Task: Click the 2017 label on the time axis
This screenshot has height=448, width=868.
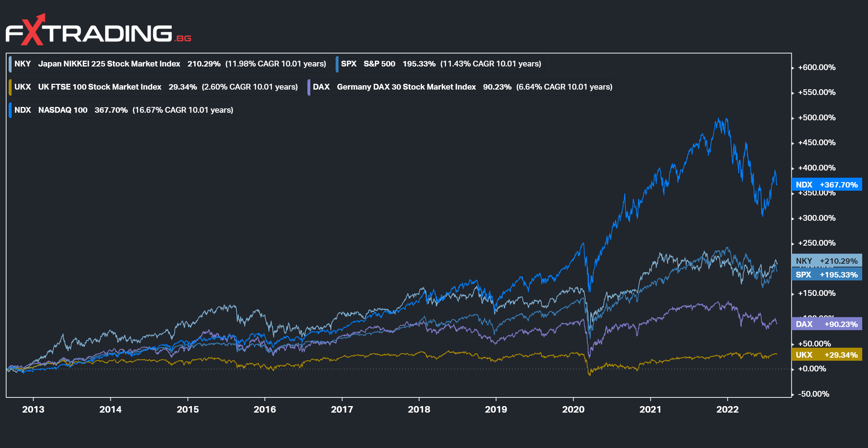Action: 342,409
